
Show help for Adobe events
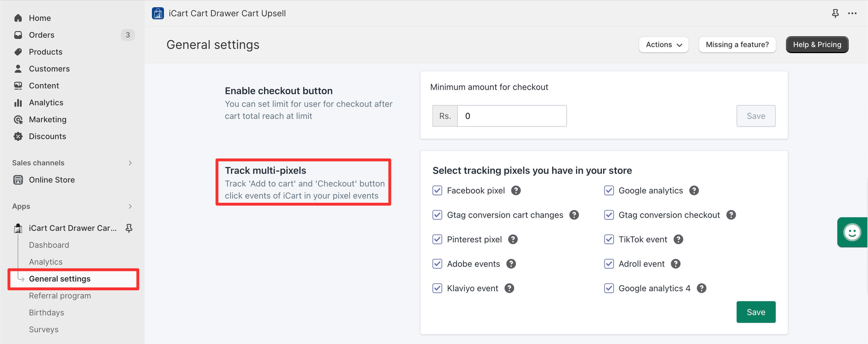click(x=511, y=264)
